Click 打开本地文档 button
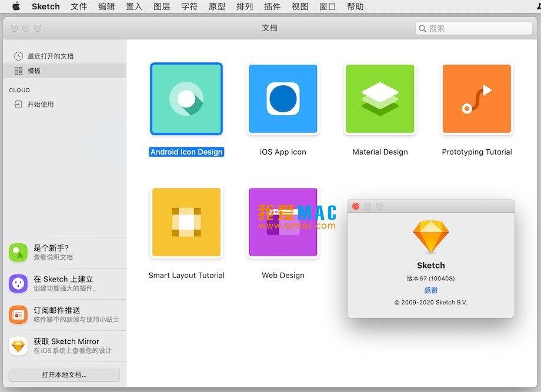Screen dimensions: 541x392 click(64, 374)
